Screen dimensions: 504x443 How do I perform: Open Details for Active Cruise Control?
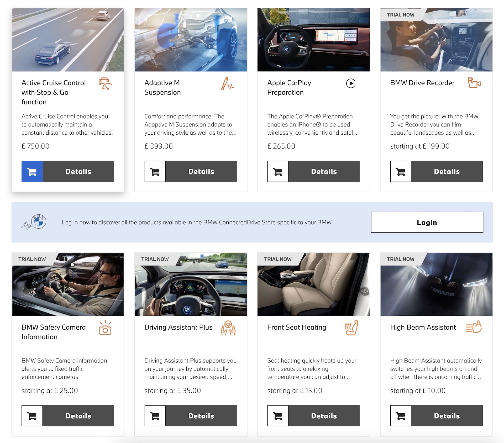point(78,171)
